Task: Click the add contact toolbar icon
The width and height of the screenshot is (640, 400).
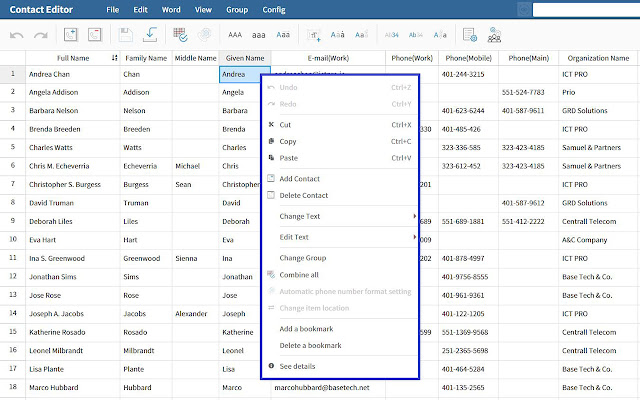Action: tap(70, 35)
